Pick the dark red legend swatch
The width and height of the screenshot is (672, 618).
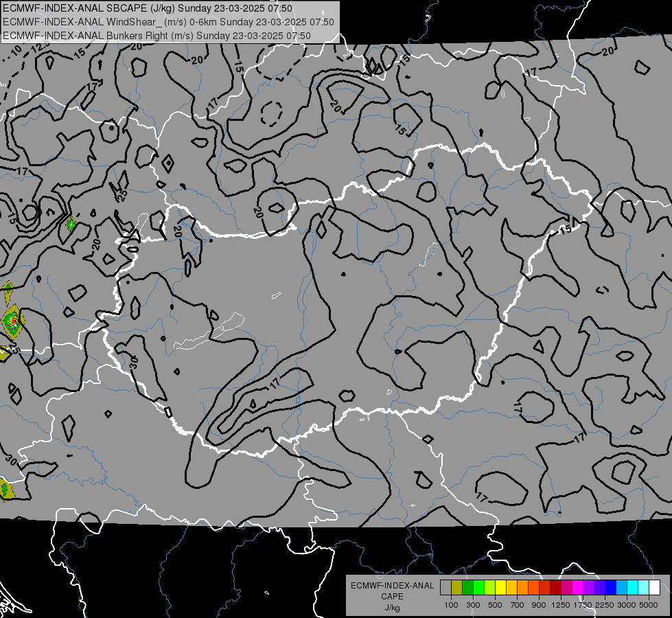click(x=555, y=587)
